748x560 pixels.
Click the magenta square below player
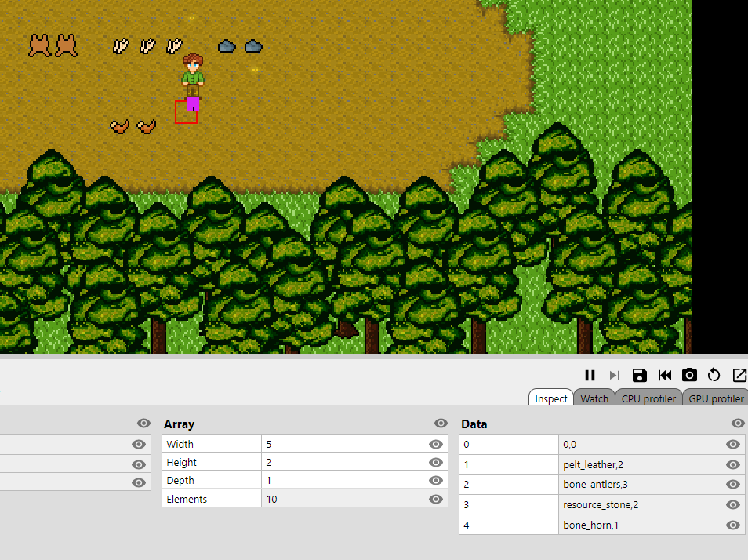pos(193,104)
